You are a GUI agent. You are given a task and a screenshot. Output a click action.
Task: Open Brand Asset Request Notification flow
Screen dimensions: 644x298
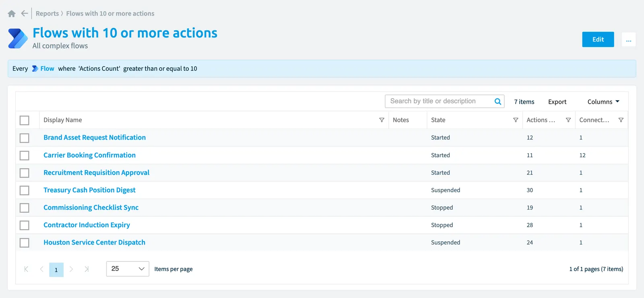(x=95, y=138)
